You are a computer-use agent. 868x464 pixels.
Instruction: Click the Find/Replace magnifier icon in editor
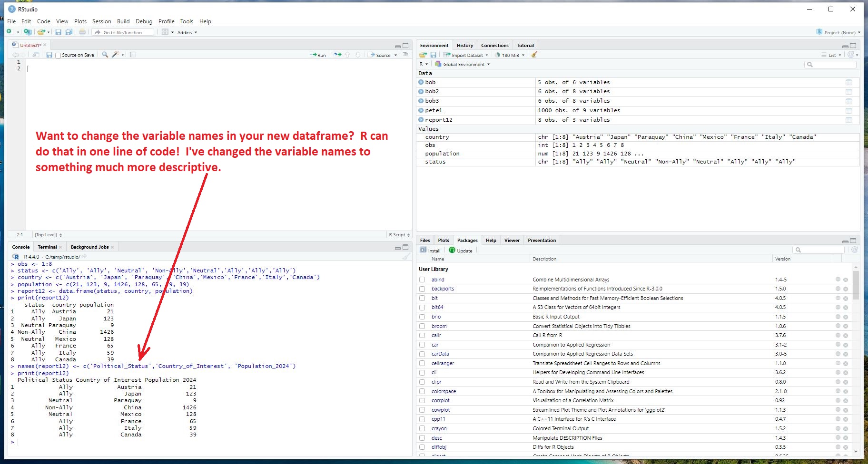105,55
